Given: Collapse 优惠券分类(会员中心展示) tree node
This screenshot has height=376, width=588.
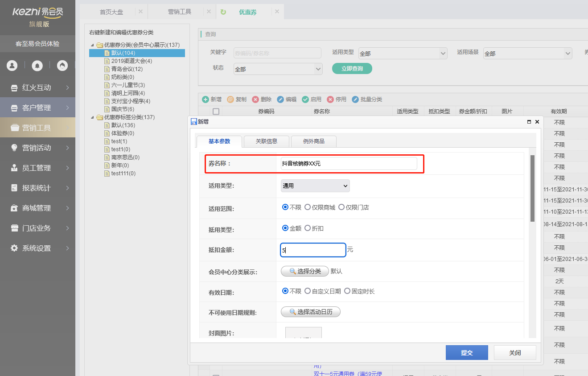Looking at the screenshot, I should point(92,45).
